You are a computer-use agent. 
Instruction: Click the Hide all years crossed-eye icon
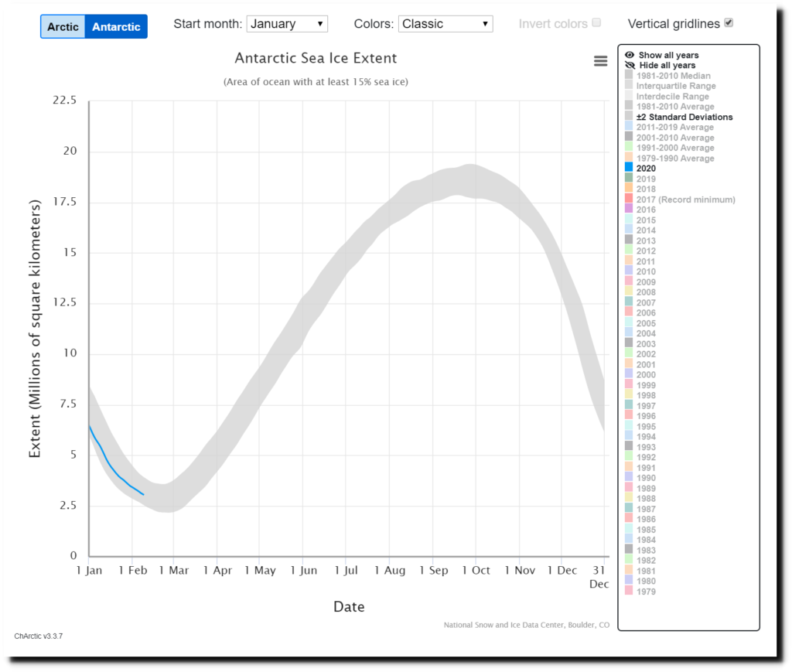[630, 66]
